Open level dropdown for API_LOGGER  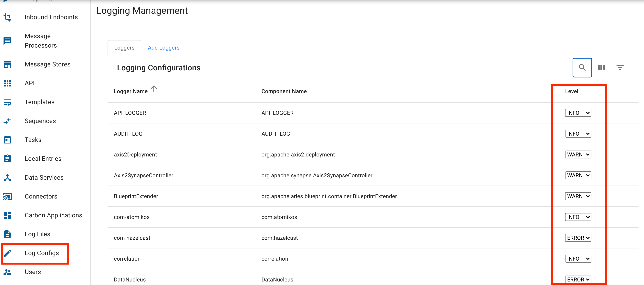(x=578, y=113)
